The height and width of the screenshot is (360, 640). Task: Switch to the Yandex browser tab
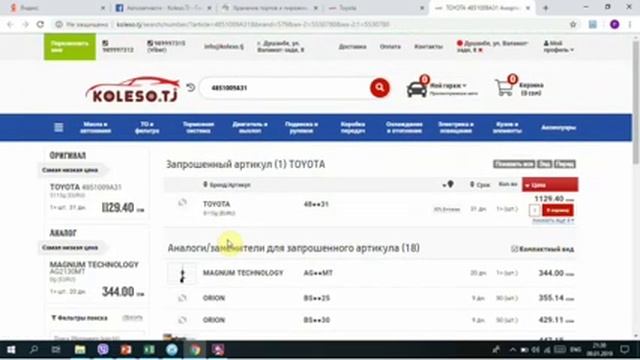[x=57, y=8]
